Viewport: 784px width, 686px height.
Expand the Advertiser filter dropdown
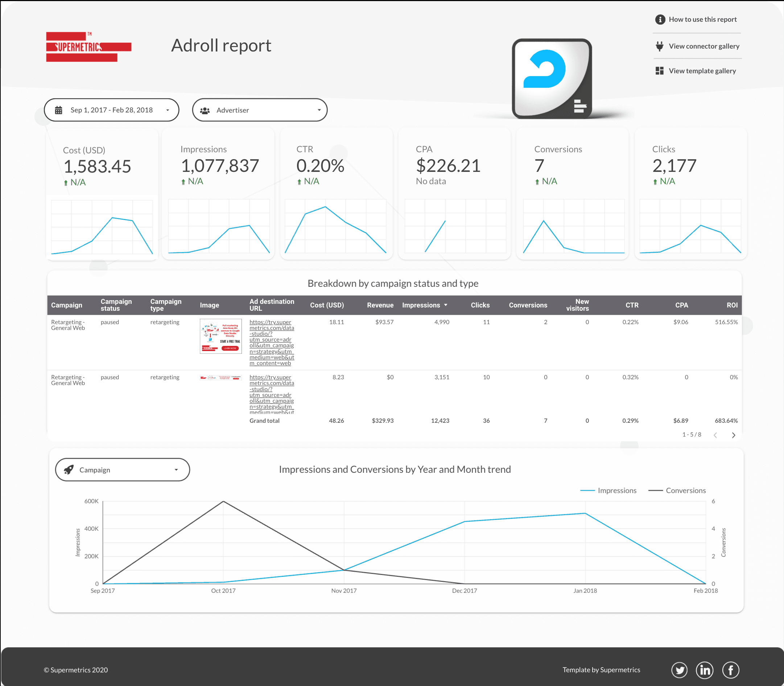pyautogui.click(x=260, y=110)
